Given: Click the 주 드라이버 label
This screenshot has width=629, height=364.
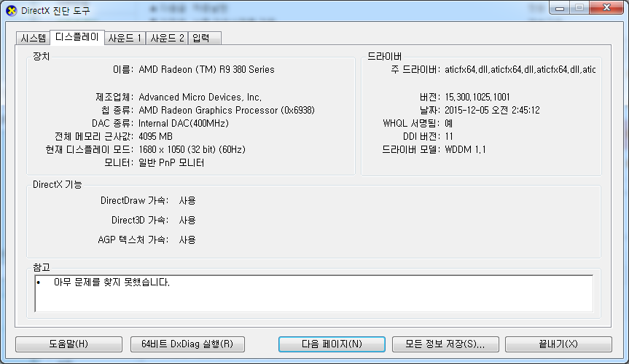Looking at the screenshot, I should 415,69.
